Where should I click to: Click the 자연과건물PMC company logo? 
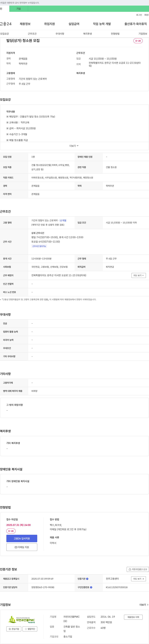coord(22,620)
